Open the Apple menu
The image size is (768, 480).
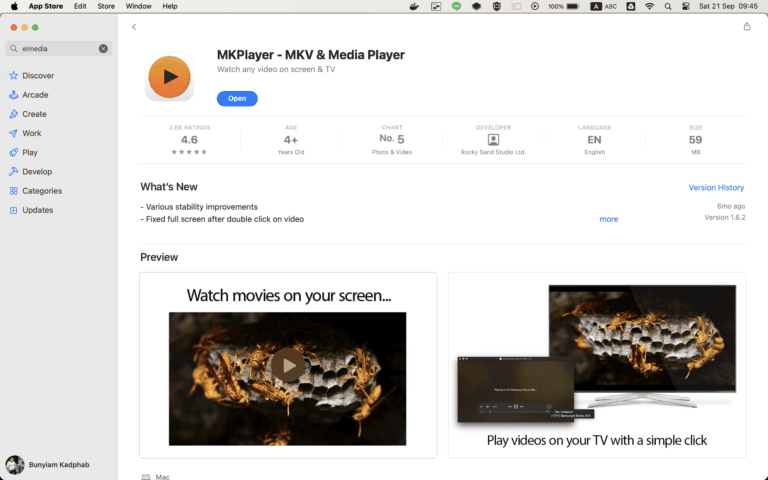[14, 6]
